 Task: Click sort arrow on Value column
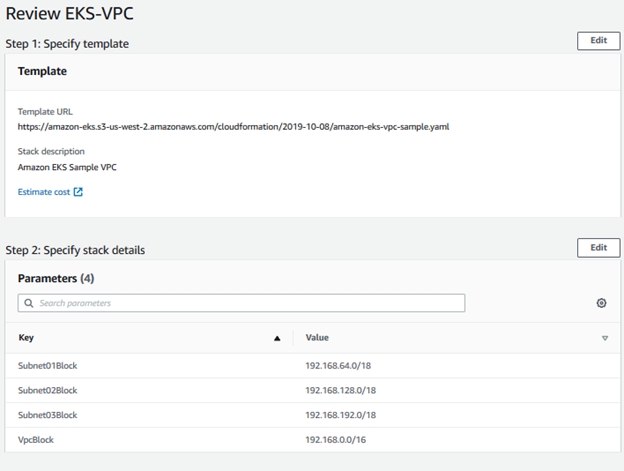(605, 338)
